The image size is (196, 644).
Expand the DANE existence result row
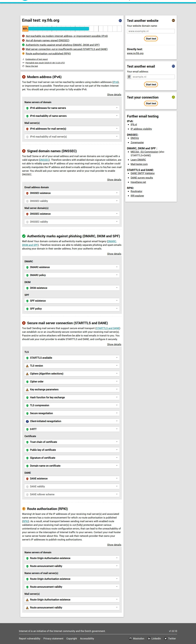(72, 479)
